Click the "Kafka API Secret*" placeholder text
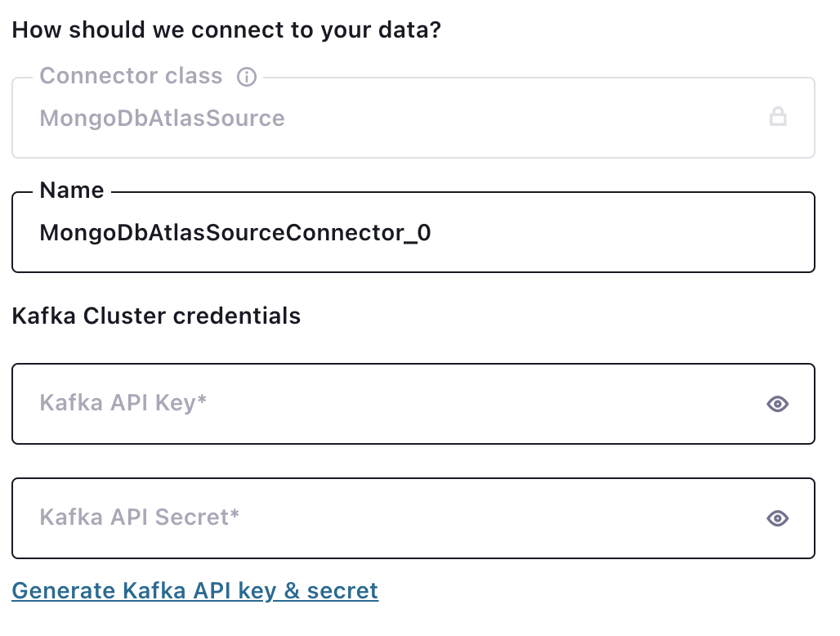 pos(139,517)
